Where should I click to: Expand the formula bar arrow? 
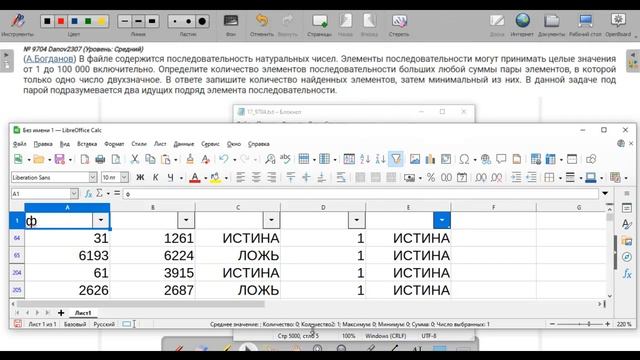tap(605, 194)
